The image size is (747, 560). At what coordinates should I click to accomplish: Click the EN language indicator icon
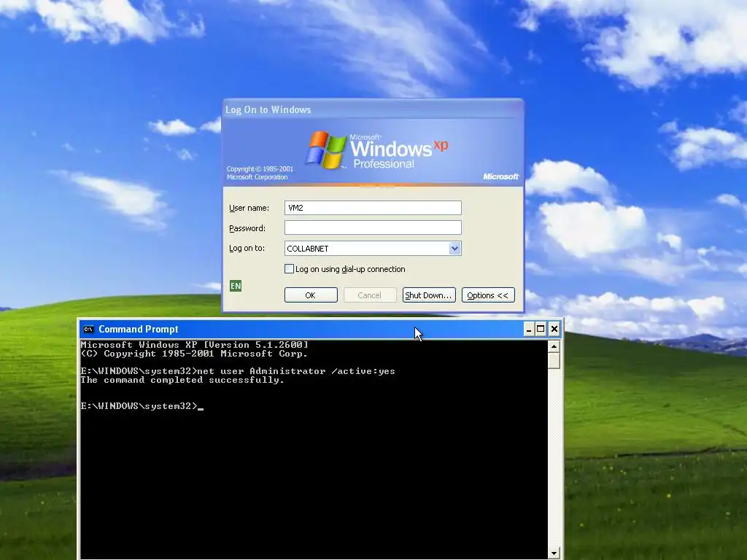[236, 286]
